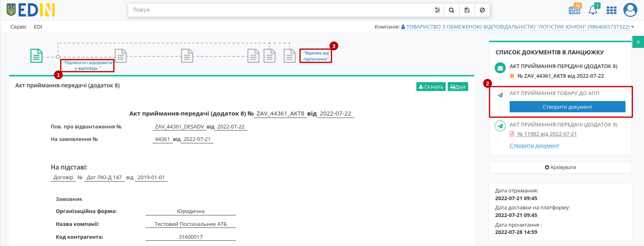This screenshot has width=644, height=246.
Task: Select the green first document icon in chain
Action: point(37,56)
